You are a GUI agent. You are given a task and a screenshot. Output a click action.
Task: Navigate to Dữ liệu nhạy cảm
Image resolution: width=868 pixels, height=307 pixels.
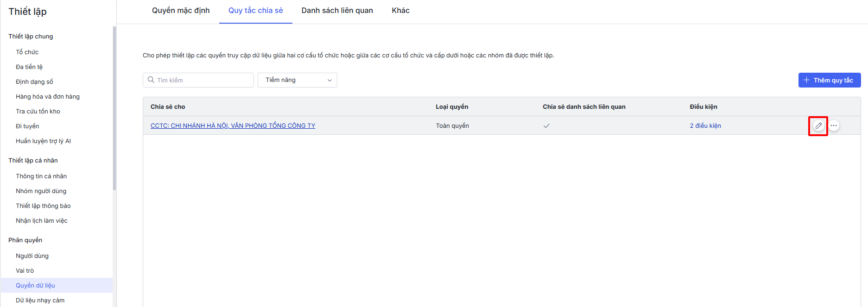pyautogui.click(x=40, y=301)
